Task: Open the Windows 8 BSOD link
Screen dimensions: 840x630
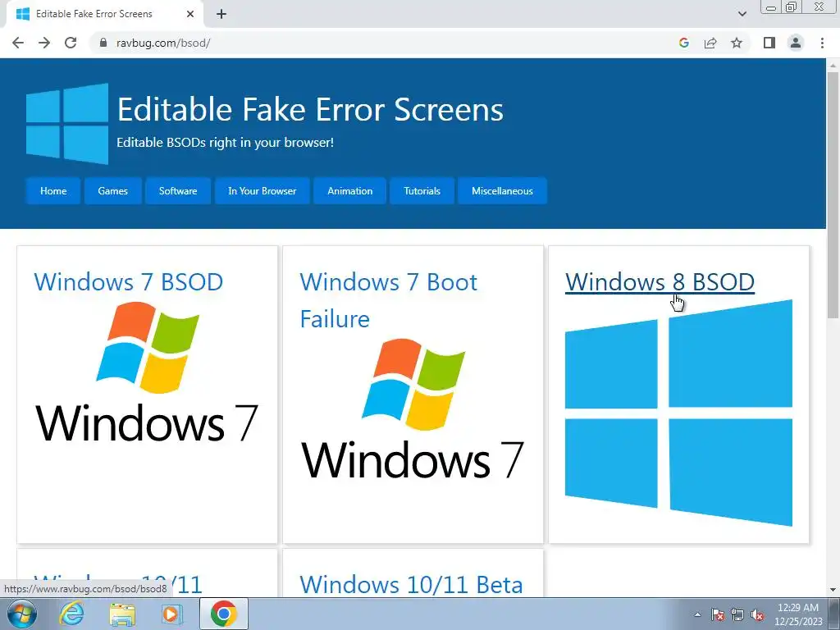Action: [660, 282]
